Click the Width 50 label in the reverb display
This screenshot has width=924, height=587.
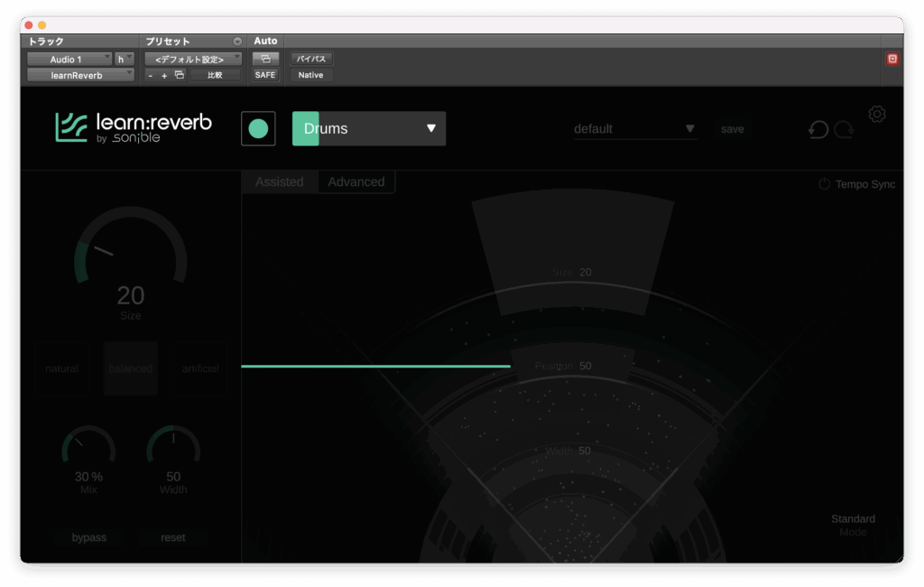coord(568,451)
